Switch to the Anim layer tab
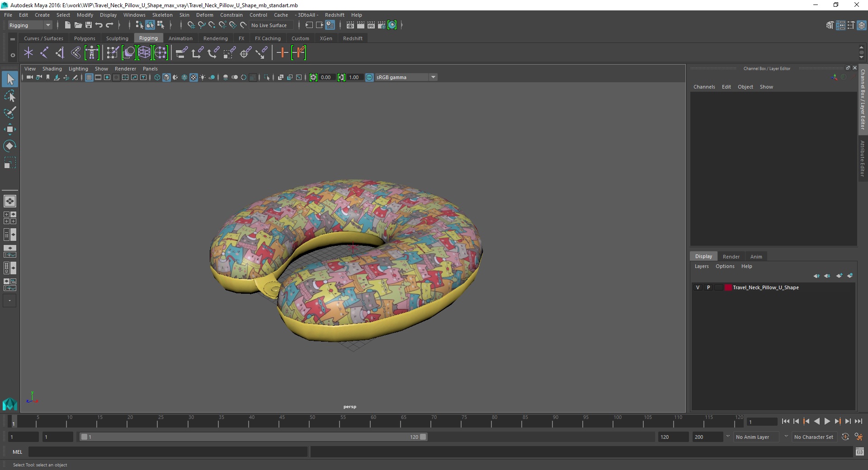 [x=756, y=256]
